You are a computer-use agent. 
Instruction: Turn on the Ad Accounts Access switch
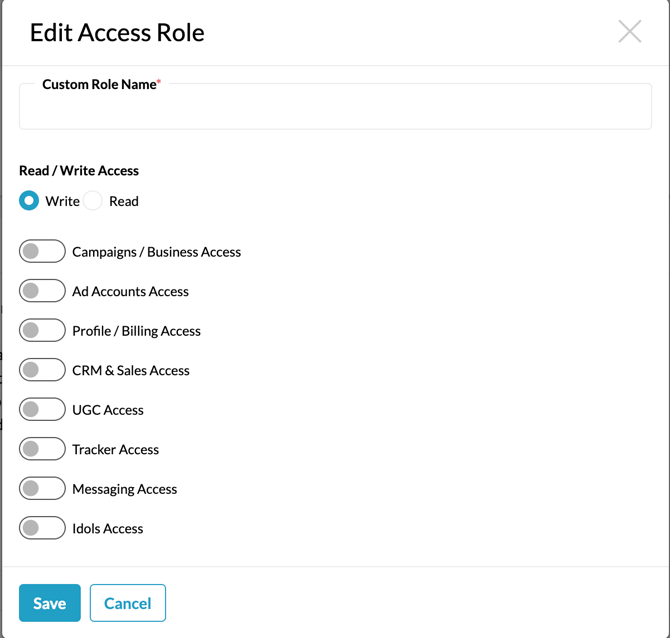[x=42, y=291]
